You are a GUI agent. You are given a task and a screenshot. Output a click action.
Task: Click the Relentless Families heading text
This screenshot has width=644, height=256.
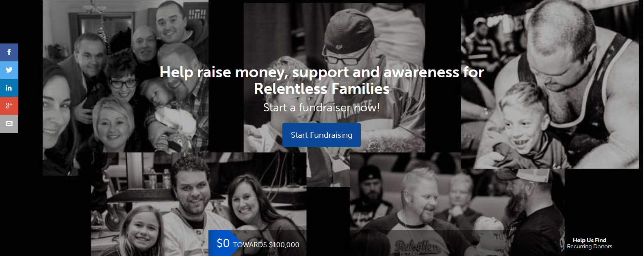tap(322, 89)
